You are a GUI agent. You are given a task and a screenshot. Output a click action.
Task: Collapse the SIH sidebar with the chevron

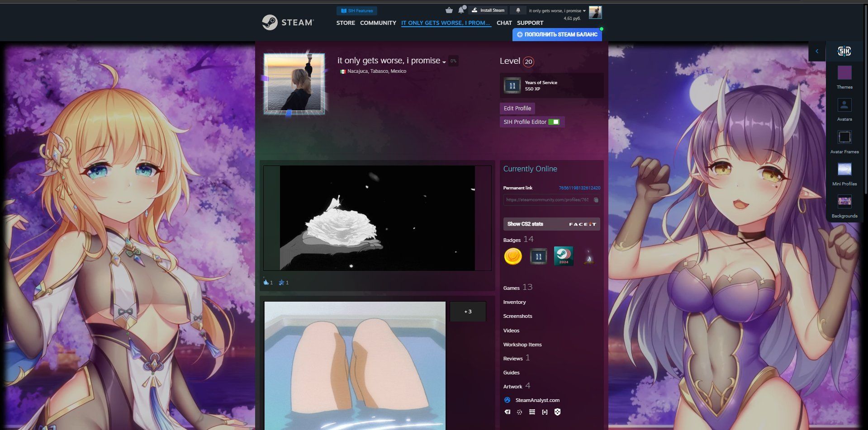point(816,52)
